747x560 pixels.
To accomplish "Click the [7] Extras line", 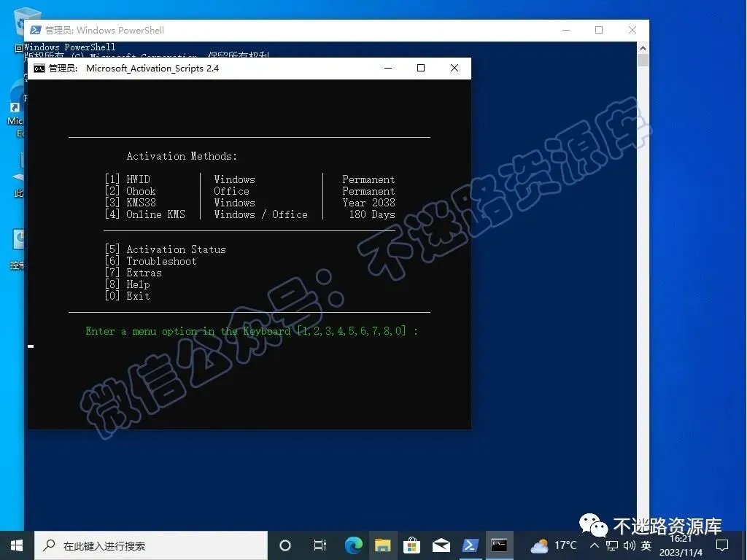I will [133, 273].
